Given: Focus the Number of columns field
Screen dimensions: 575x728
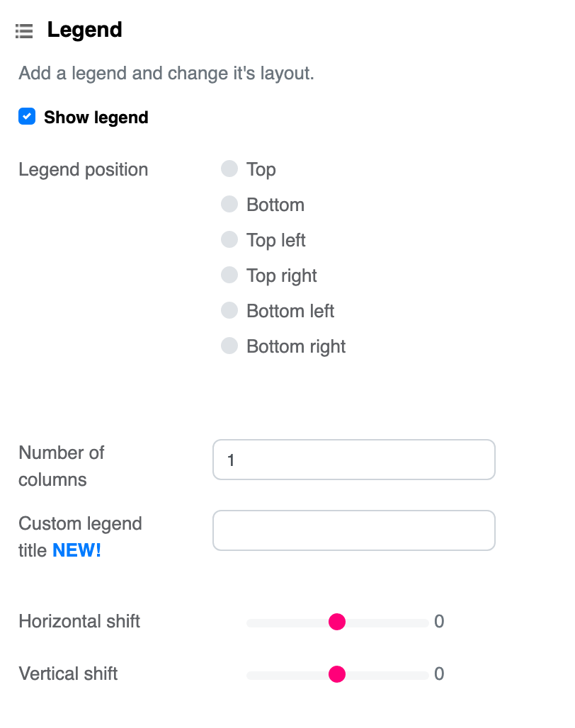Looking at the screenshot, I should pyautogui.click(x=353, y=460).
